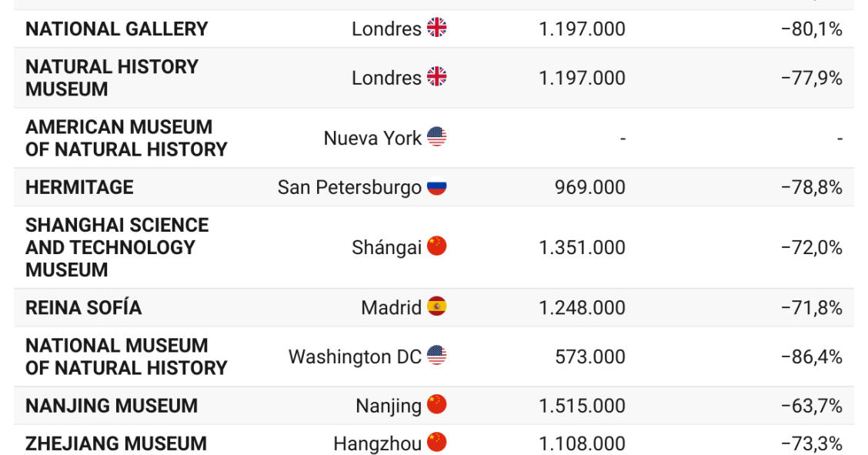868x455 pixels.
Task: Click the 969.000 visitors value
Action: [x=589, y=187]
